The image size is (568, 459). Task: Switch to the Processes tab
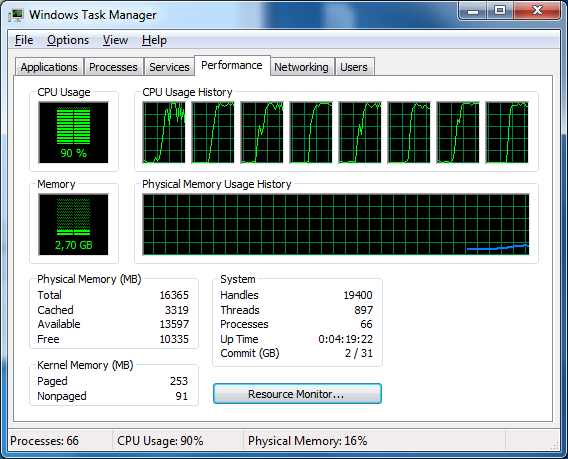coord(113,67)
